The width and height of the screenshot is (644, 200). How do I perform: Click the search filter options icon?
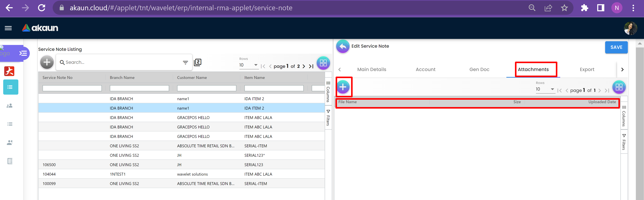(x=185, y=63)
